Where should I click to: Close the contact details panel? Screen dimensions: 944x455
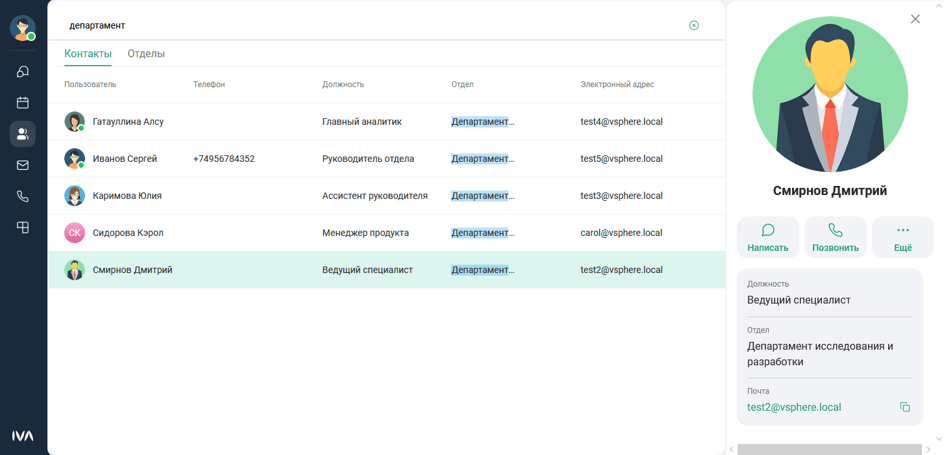coord(915,19)
